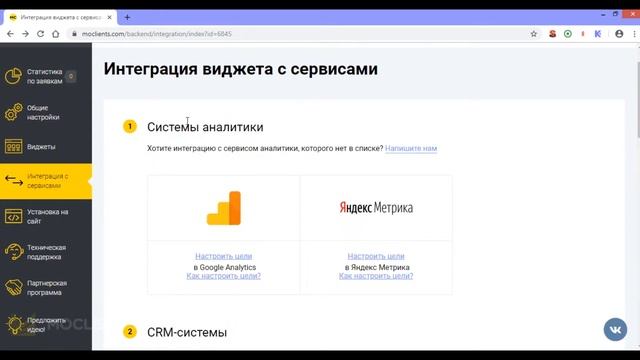Open the request statistics pie chart icon
This screenshot has height=360, width=640.
click(13, 76)
